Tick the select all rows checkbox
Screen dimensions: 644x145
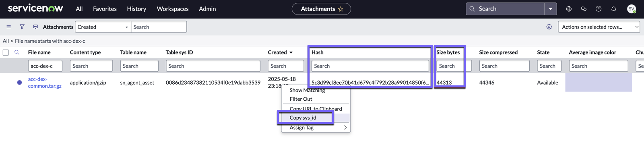(6, 52)
